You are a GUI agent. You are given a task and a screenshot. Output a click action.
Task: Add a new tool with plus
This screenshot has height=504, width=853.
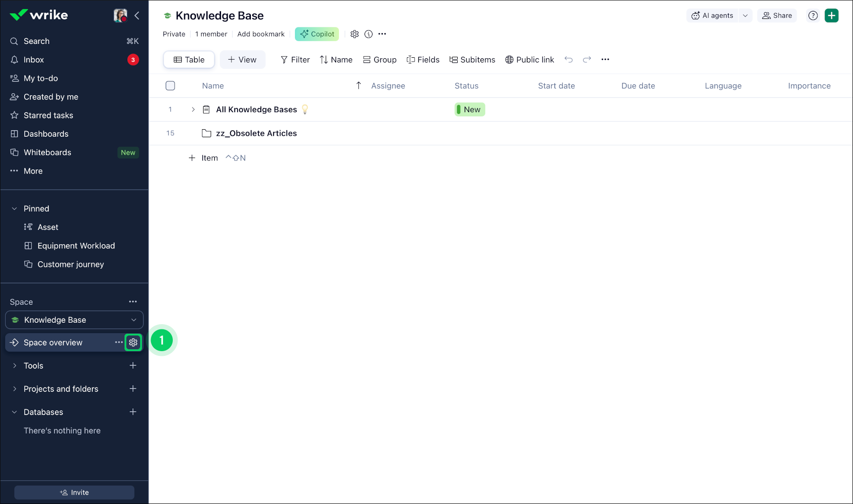[133, 365]
